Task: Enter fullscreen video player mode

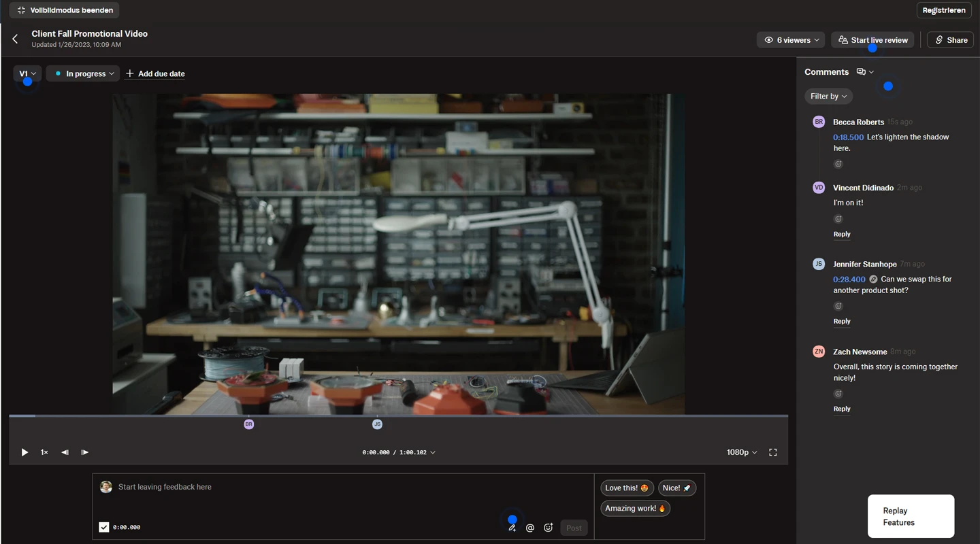Action: pyautogui.click(x=773, y=452)
